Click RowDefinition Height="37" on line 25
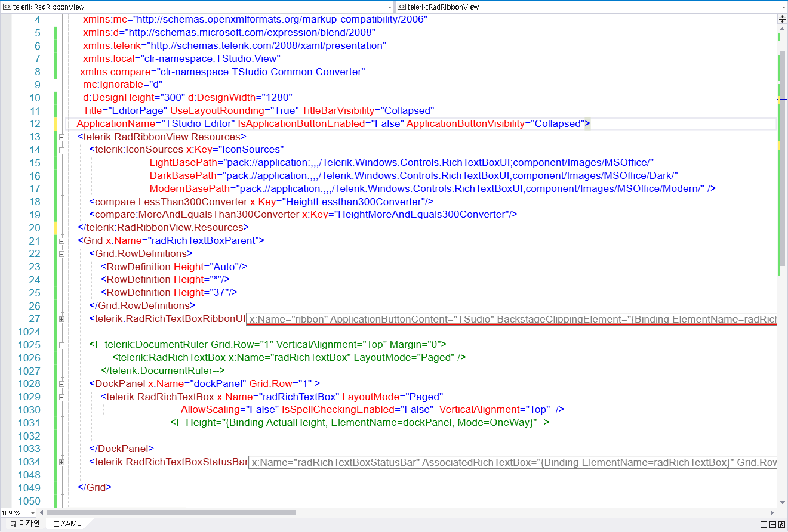 pos(170,293)
